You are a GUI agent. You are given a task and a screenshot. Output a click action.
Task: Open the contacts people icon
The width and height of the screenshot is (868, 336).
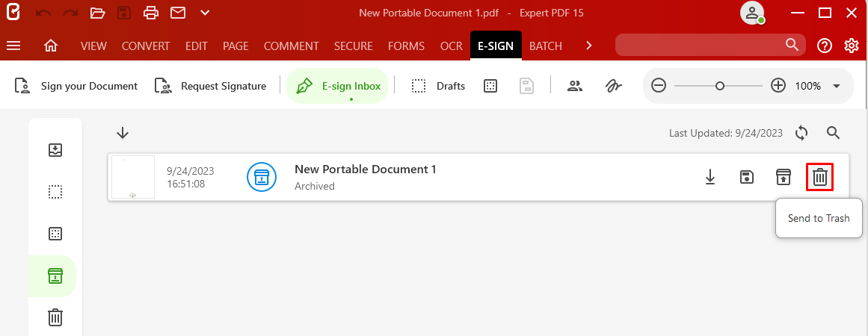(576, 86)
